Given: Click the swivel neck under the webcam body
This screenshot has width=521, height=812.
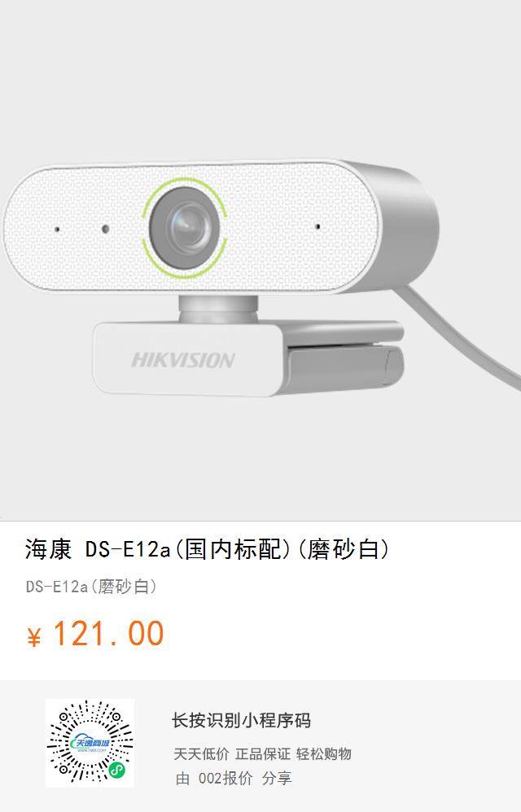Looking at the screenshot, I should tap(218, 309).
